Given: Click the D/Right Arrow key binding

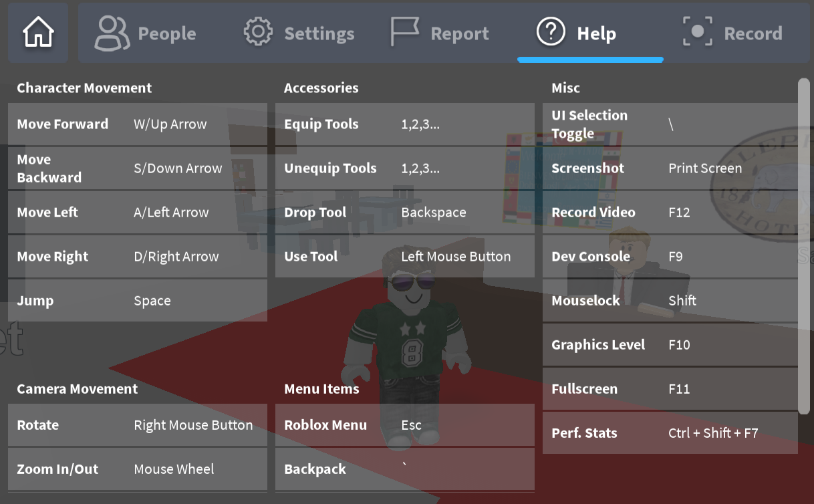Looking at the screenshot, I should click(176, 257).
